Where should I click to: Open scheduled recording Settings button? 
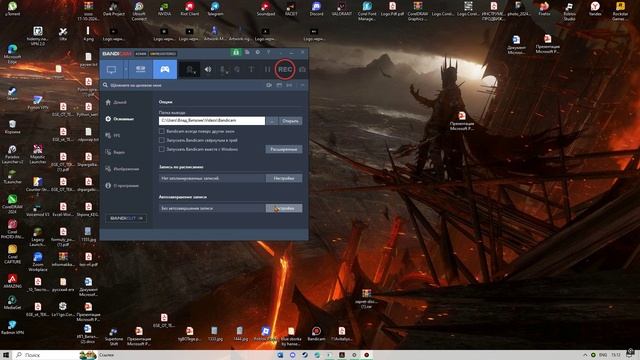(x=284, y=178)
